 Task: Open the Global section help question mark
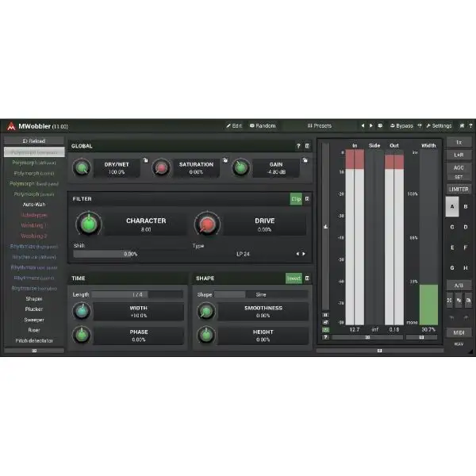(x=298, y=146)
